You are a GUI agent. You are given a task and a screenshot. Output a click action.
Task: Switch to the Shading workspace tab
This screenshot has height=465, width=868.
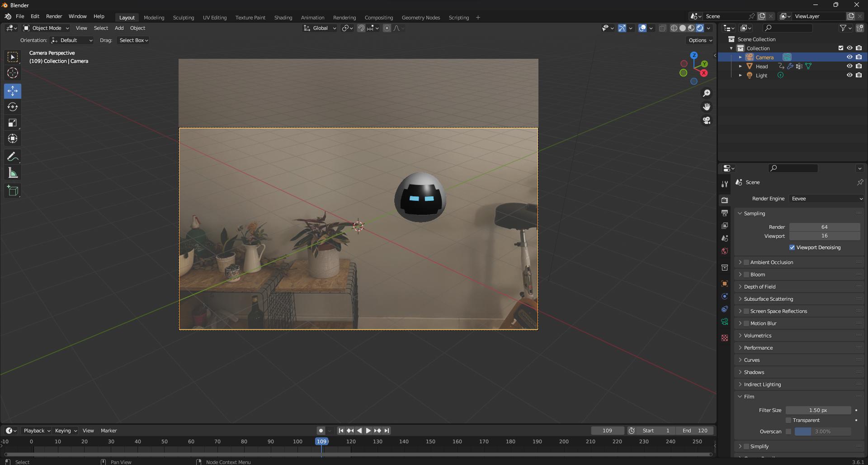pyautogui.click(x=283, y=17)
